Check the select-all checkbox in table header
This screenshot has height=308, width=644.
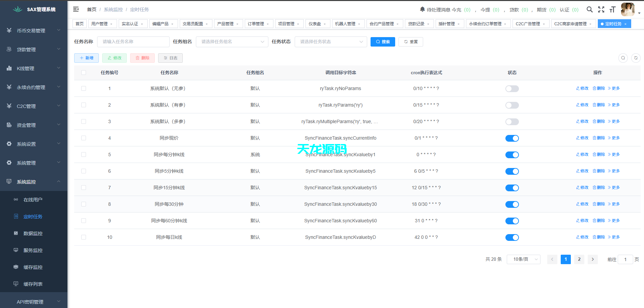[x=84, y=72]
